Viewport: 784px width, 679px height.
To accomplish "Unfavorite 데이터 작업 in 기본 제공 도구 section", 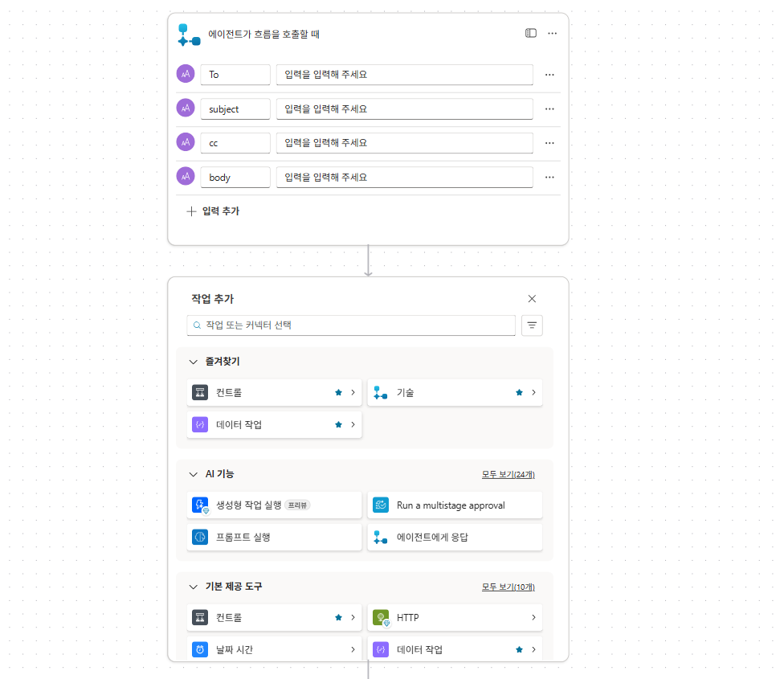I will tap(519, 649).
